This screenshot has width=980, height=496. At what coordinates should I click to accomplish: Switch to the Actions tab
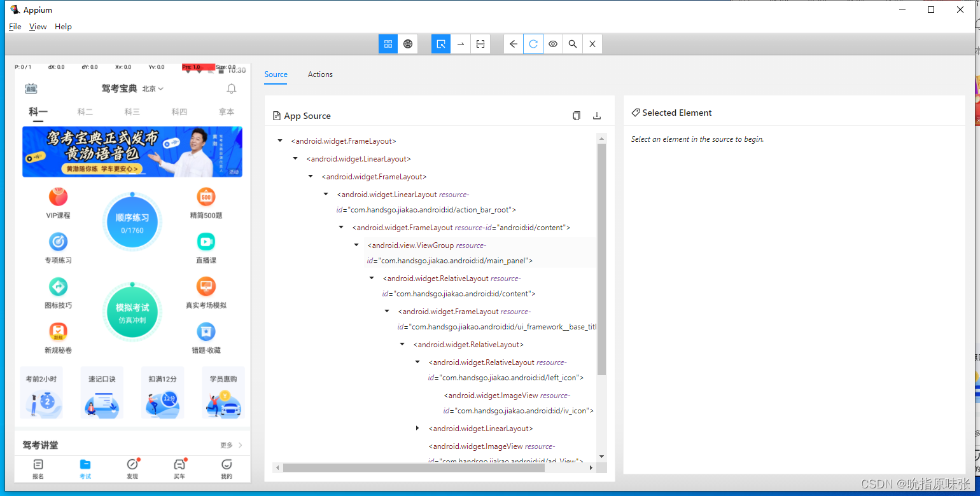pyautogui.click(x=320, y=74)
